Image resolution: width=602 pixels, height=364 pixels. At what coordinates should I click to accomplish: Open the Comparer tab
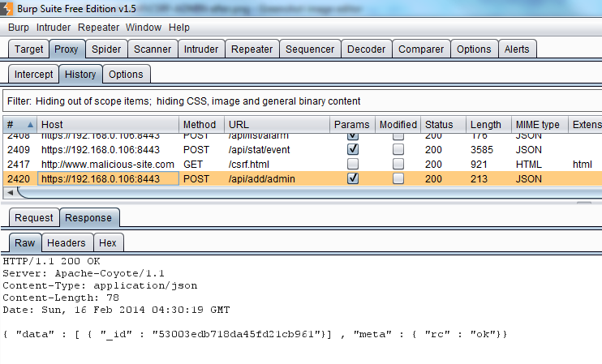coord(421,49)
